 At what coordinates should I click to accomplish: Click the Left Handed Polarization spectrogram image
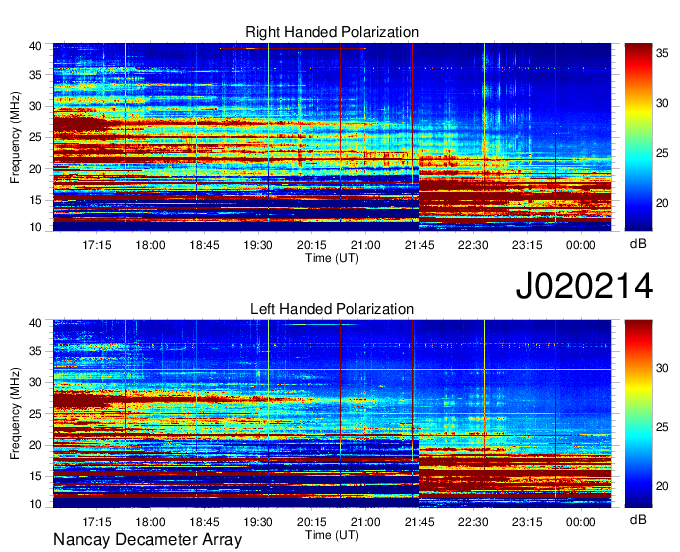pyautogui.click(x=332, y=414)
